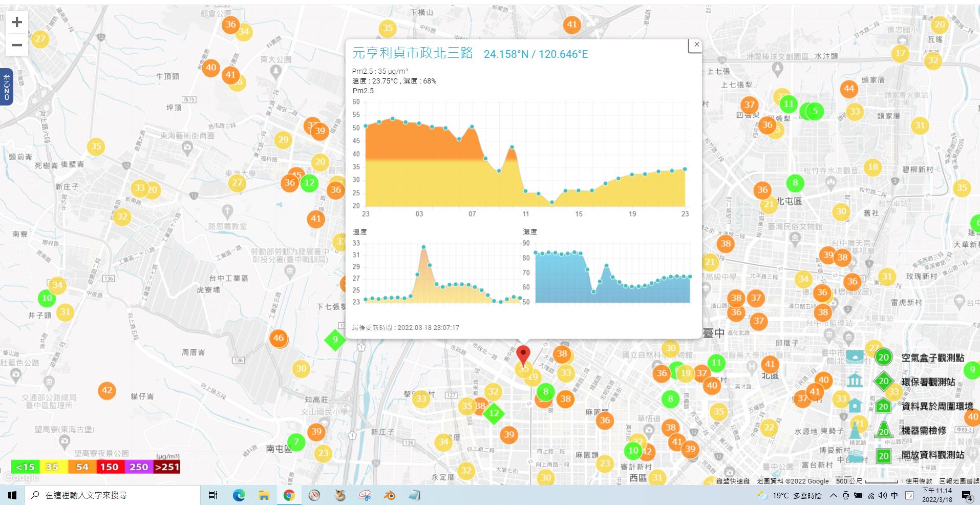
Task: Toggle the 中 input method indicator
Action: (894, 495)
